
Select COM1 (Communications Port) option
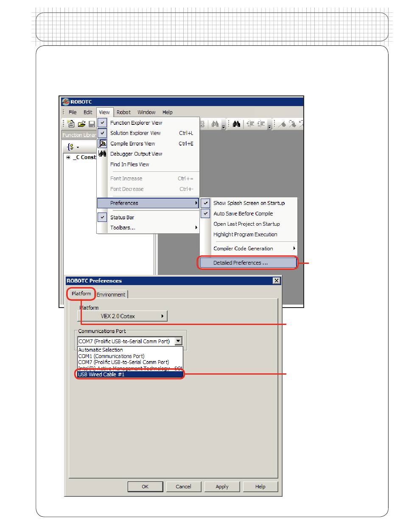[130, 356]
